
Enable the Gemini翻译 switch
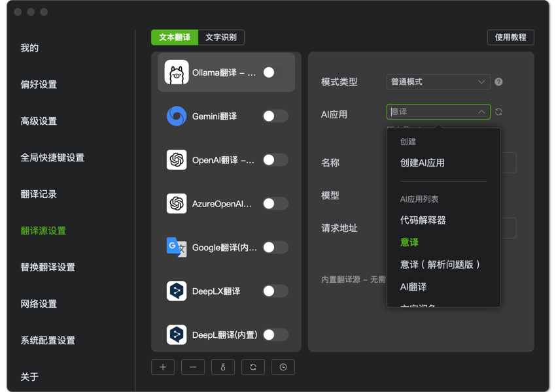pyautogui.click(x=275, y=116)
